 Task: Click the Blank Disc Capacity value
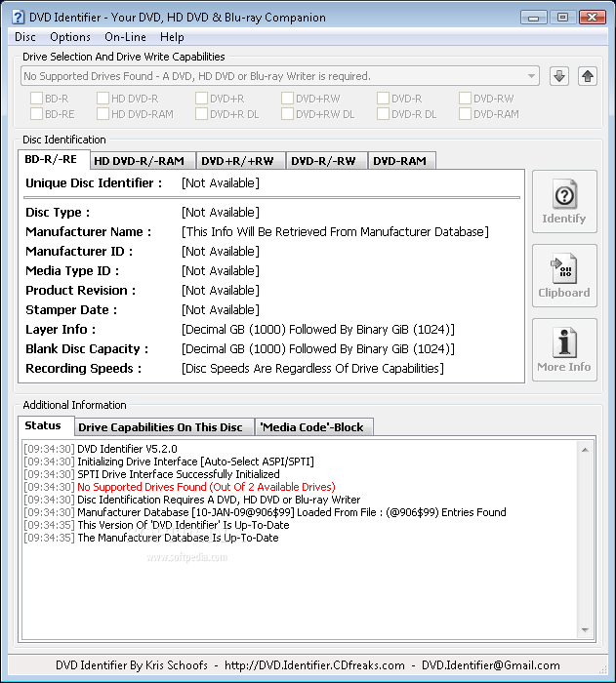(x=318, y=349)
